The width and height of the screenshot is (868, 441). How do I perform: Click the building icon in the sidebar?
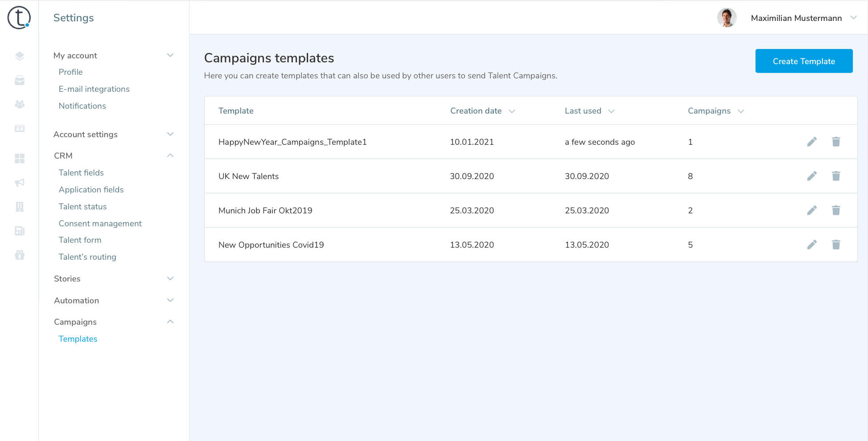(x=20, y=207)
